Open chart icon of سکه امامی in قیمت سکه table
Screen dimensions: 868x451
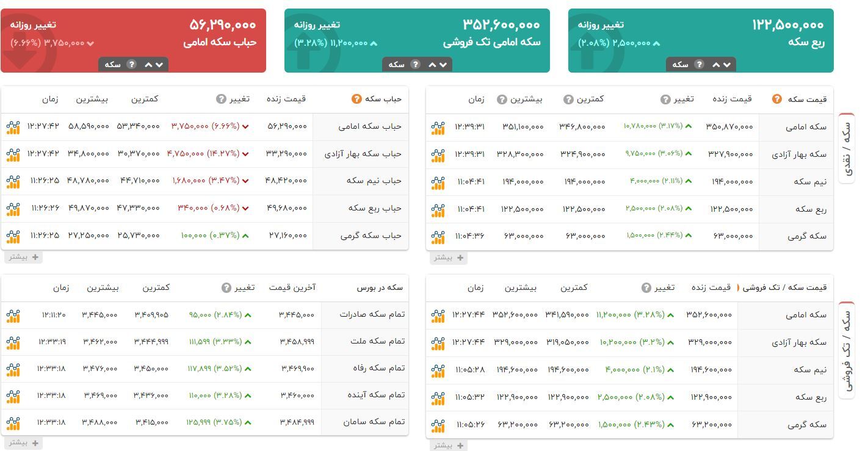pos(438,128)
